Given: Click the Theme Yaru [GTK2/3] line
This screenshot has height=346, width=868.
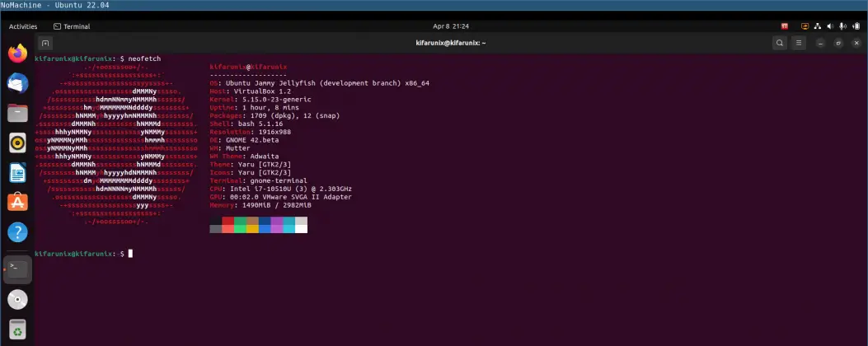Looking at the screenshot, I should [251, 165].
